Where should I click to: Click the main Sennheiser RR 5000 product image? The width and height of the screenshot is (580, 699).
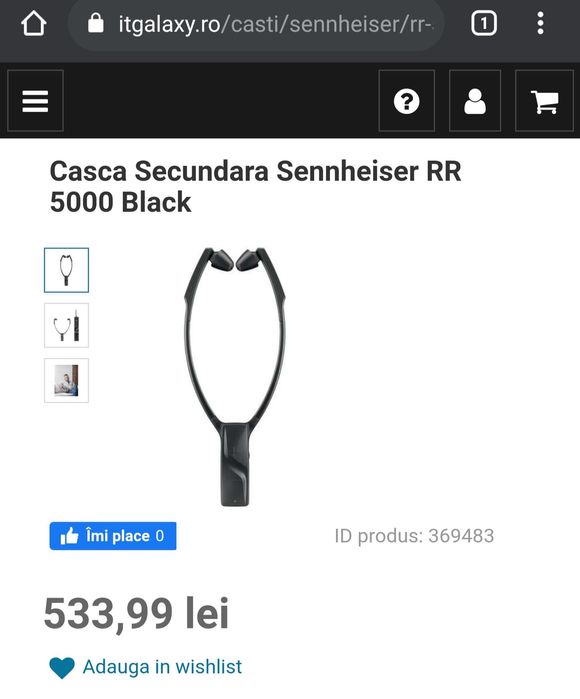(x=235, y=377)
